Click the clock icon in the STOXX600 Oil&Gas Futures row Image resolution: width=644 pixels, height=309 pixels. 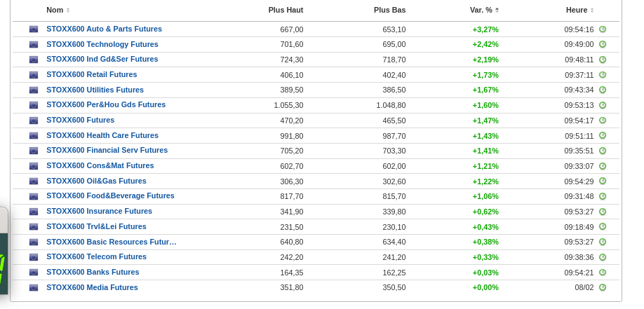pos(603,181)
